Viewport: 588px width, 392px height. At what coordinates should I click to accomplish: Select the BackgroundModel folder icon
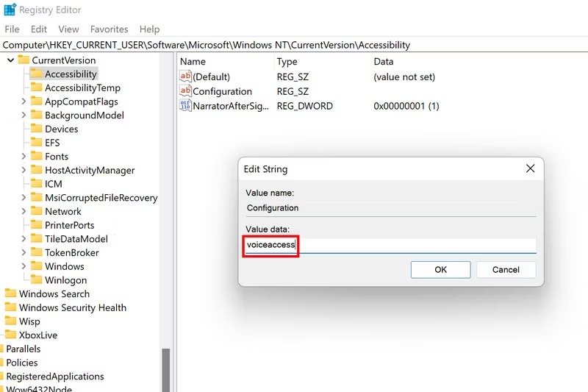point(36,115)
